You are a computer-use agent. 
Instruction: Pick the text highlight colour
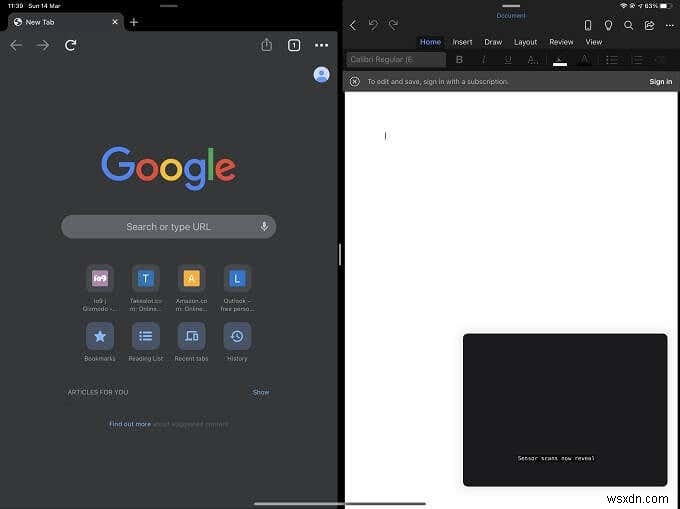(560, 60)
